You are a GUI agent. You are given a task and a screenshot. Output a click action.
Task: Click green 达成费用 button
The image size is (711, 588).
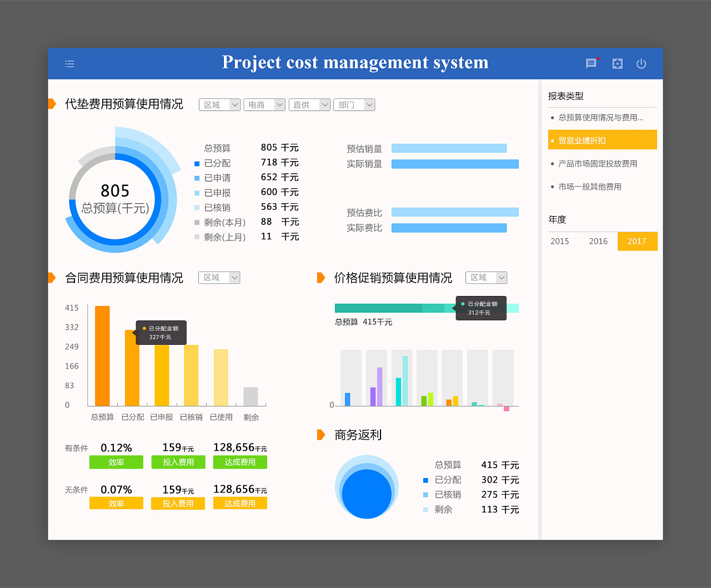pos(240,462)
